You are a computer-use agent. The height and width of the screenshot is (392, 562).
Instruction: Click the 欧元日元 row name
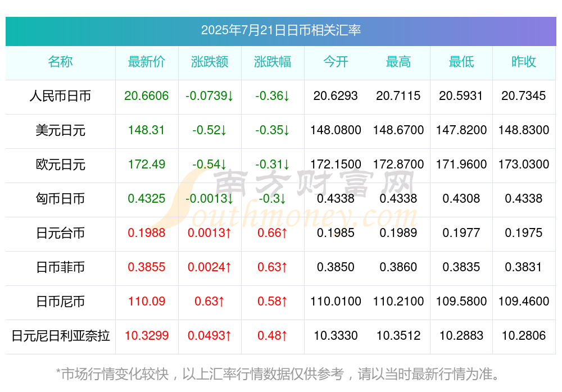[x=60, y=165]
